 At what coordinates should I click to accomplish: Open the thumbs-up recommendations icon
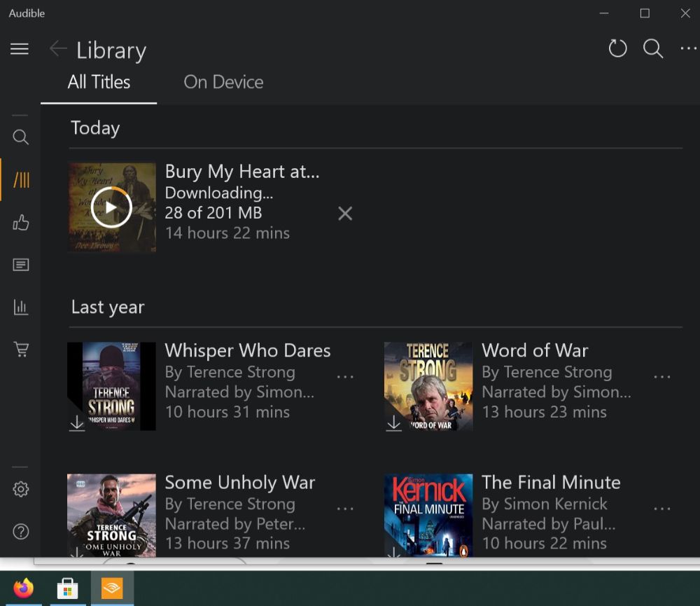(x=20, y=222)
